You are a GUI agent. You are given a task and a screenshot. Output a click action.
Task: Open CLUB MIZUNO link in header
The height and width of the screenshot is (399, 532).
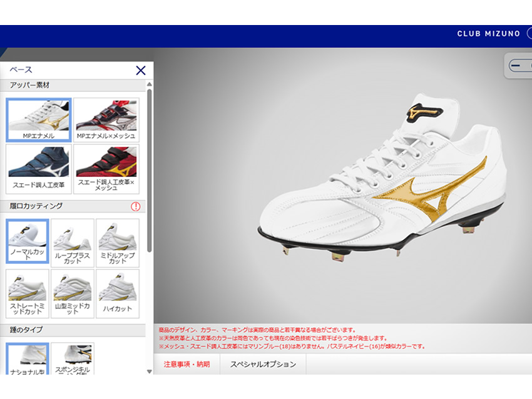(488, 34)
